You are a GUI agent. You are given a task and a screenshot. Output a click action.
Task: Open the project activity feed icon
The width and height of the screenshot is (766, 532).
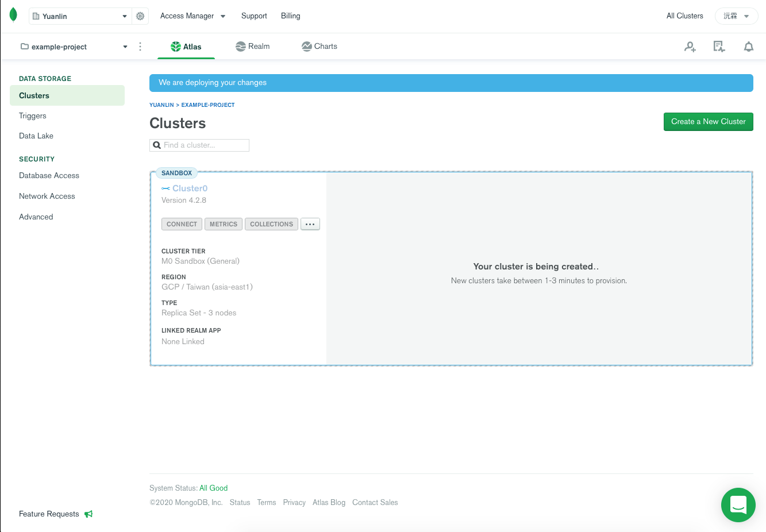pos(719,47)
